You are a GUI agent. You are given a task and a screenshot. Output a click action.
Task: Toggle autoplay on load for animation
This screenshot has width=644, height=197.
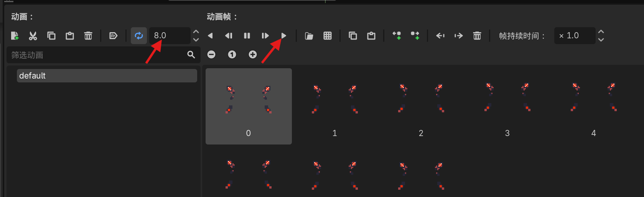click(113, 36)
